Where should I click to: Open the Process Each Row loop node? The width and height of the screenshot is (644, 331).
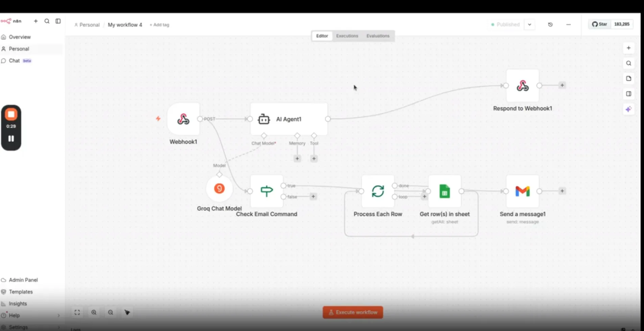pos(378,191)
